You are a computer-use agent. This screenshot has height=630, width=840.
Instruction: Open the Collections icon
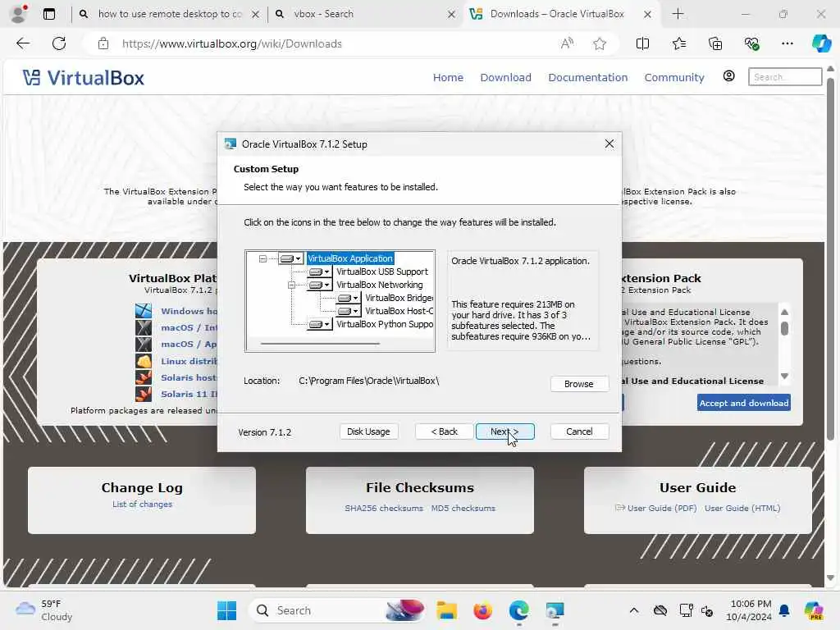[x=715, y=44]
